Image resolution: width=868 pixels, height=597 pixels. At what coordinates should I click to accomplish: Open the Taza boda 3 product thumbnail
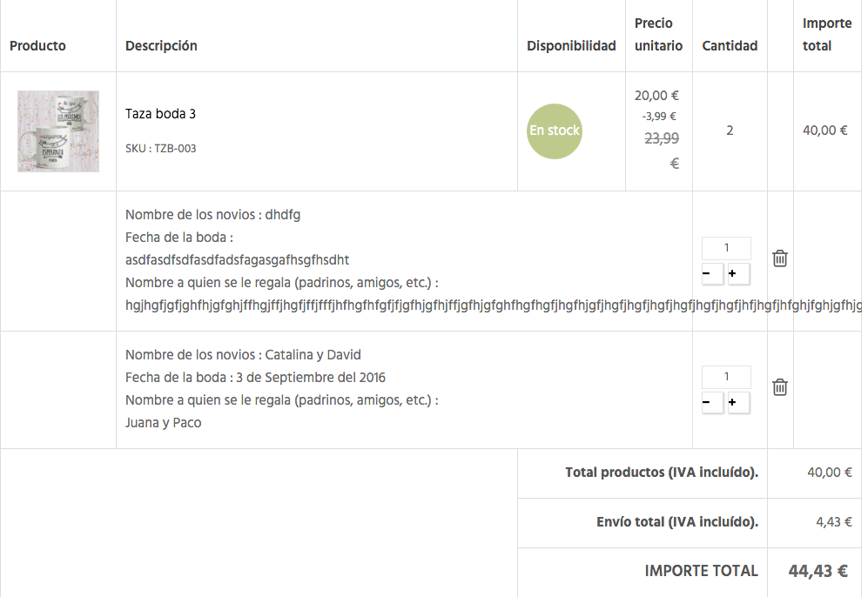pos(58,131)
